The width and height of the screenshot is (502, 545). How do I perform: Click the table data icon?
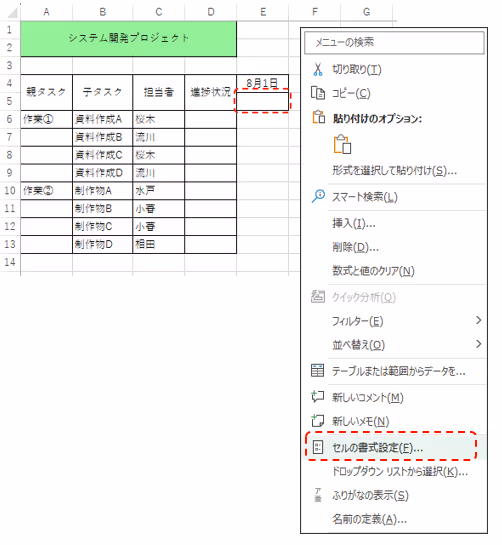pyautogui.click(x=317, y=371)
